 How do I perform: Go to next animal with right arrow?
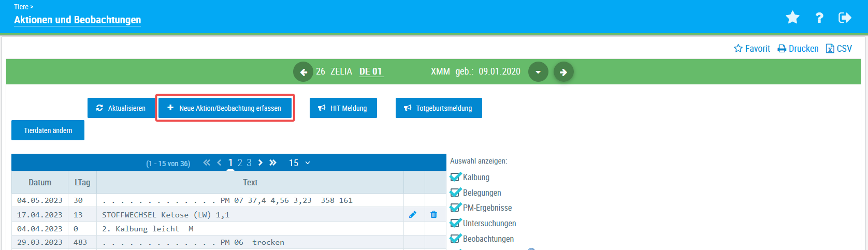pos(563,72)
